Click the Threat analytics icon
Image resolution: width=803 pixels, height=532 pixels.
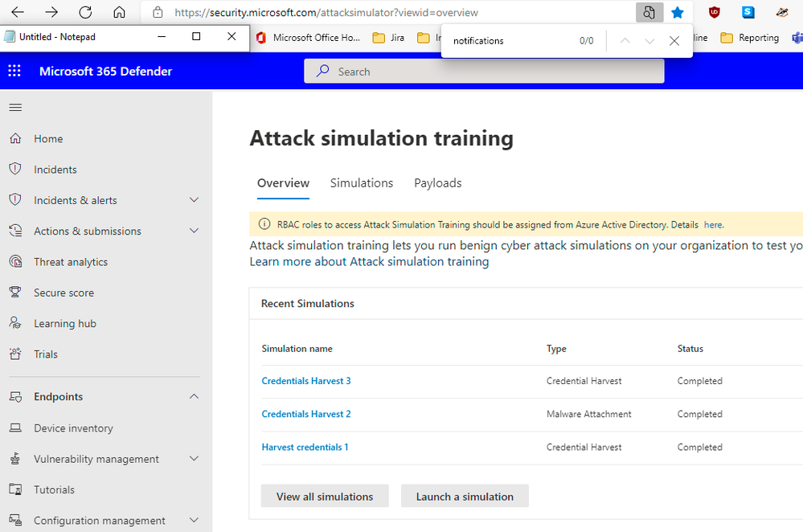click(x=15, y=262)
